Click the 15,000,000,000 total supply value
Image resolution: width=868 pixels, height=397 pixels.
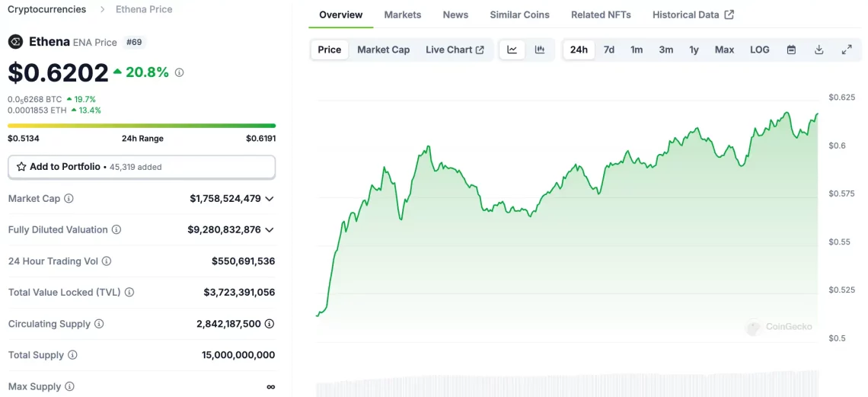click(238, 355)
